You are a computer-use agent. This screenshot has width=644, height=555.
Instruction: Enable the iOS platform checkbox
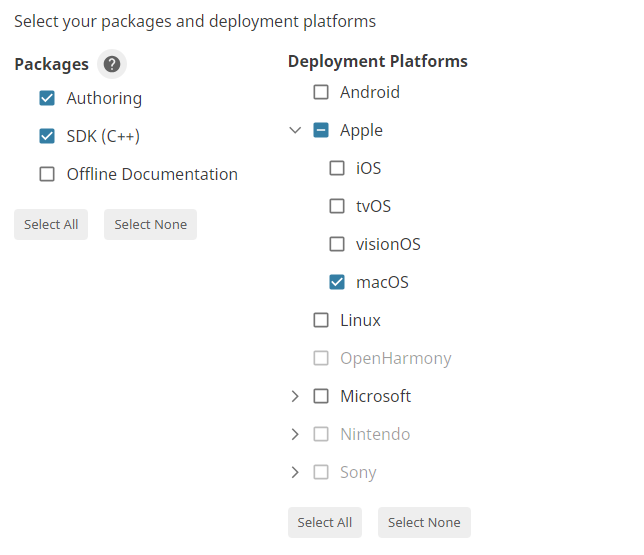coord(337,168)
